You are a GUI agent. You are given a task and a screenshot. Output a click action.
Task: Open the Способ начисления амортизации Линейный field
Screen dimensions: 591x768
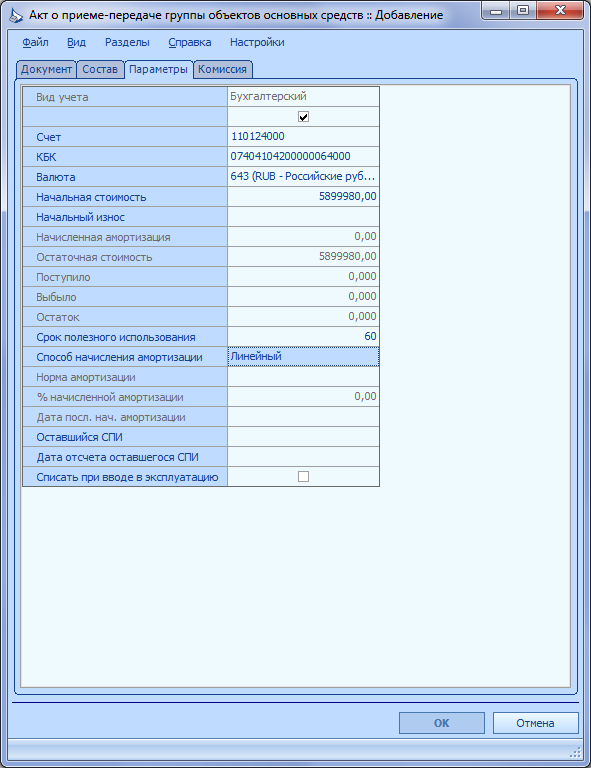[x=304, y=357]
